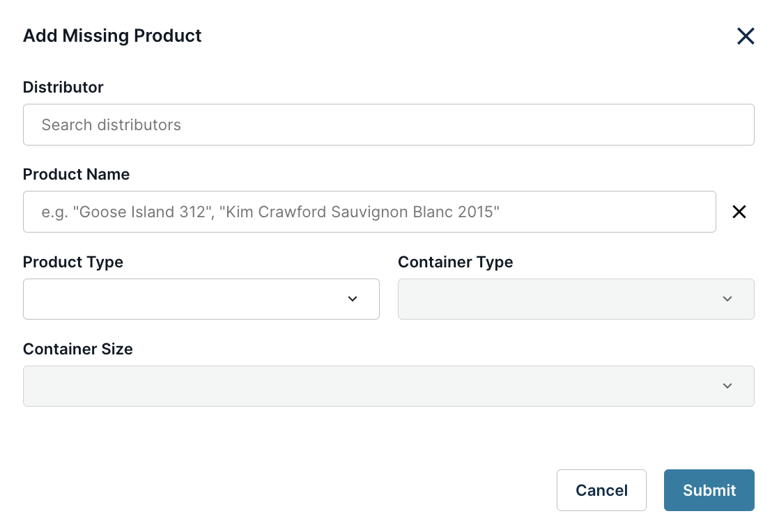Image resolution: width=779 pixels, height=532 pixels.
Task: Open the Product Type dropdown
Action: pyautogui.click(x=201, y=299)
